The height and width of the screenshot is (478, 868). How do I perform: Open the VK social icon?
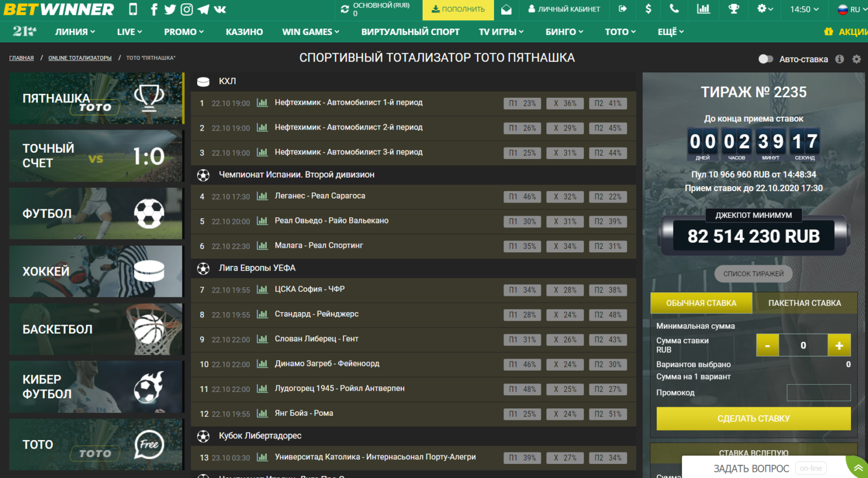tap(220, 9)
